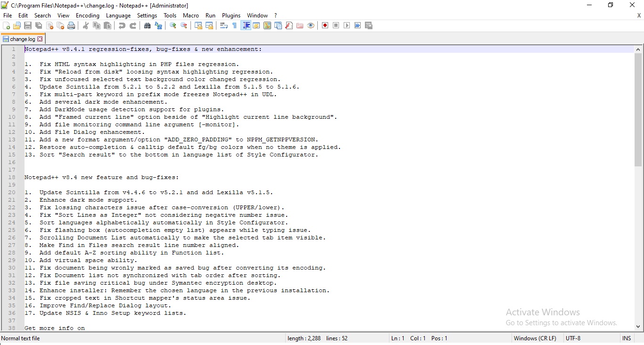The width and height of the screenshot is (644, 345).
Task: Open the Function List panel icon
Action: click(x=289, y=25)
